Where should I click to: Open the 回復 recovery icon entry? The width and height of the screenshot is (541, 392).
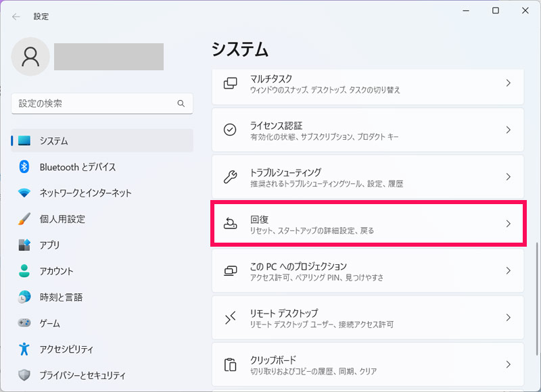[230, 224]
